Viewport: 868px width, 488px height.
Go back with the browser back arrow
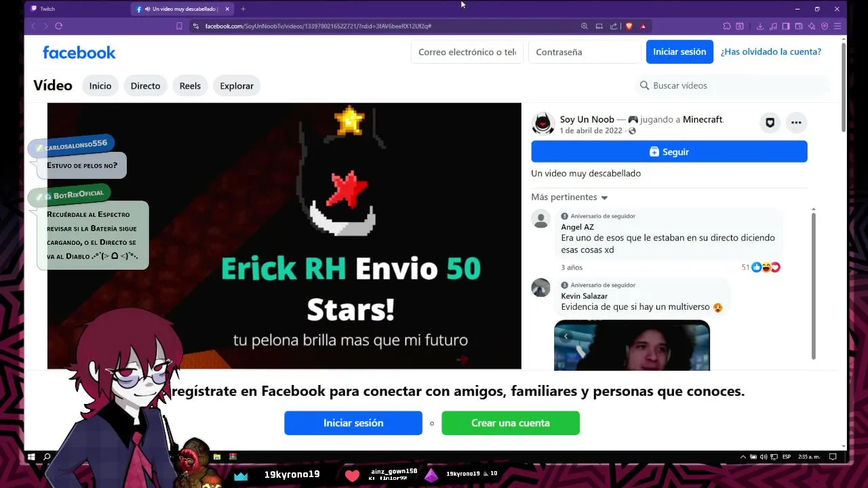[33, 26]
